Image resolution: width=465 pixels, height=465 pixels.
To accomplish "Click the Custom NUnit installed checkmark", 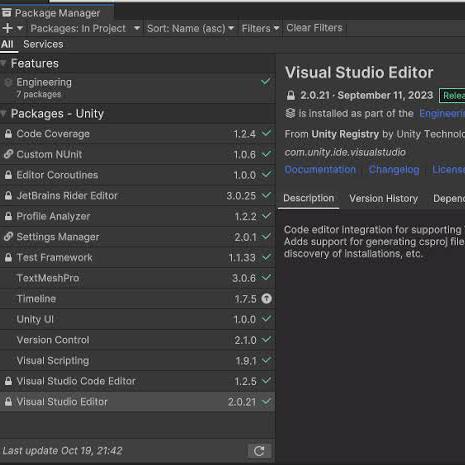I will 266,154.
